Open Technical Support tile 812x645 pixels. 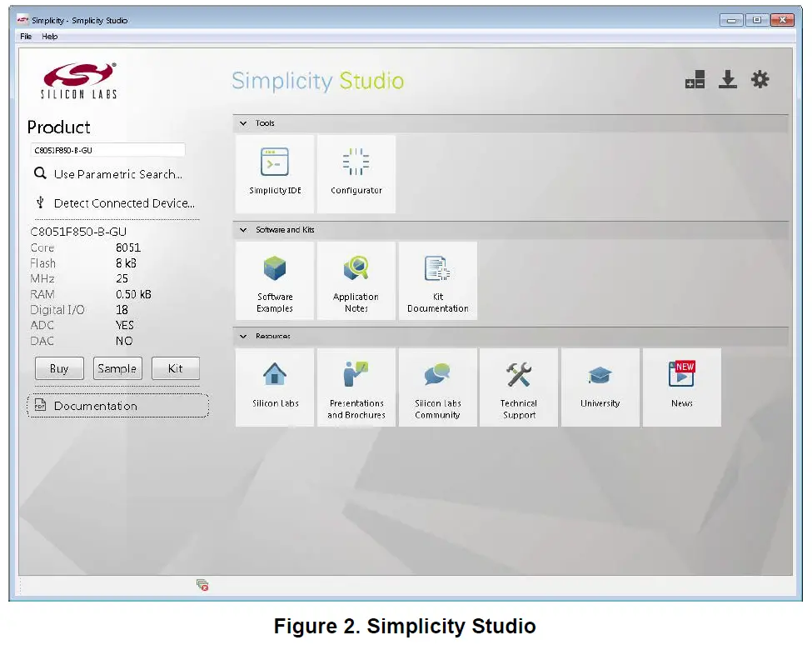click(x=519, y=387)
